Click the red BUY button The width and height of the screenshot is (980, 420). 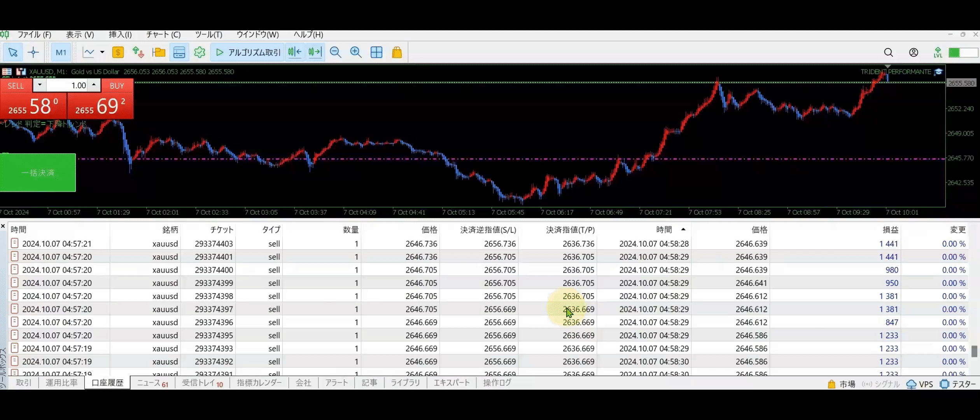(117, 86)
